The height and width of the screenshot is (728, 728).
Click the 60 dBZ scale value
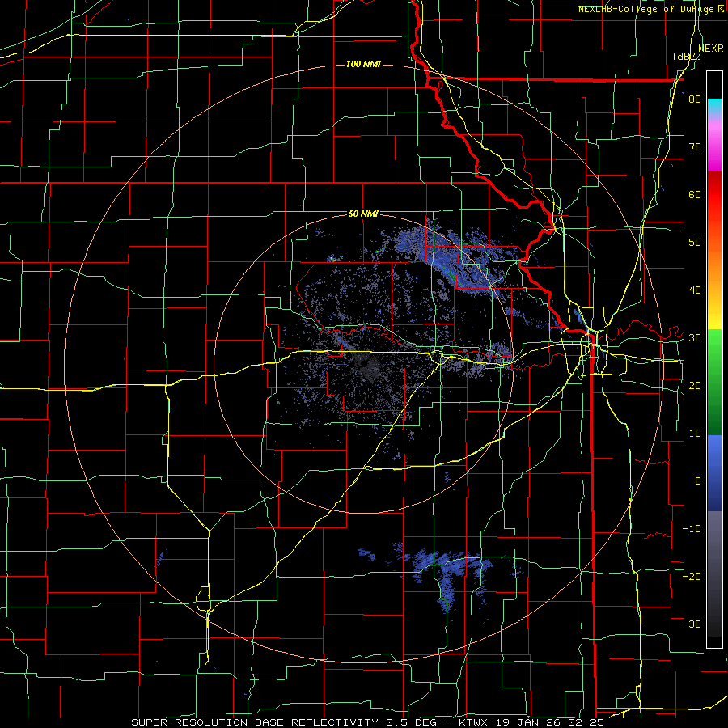(695, 194)
